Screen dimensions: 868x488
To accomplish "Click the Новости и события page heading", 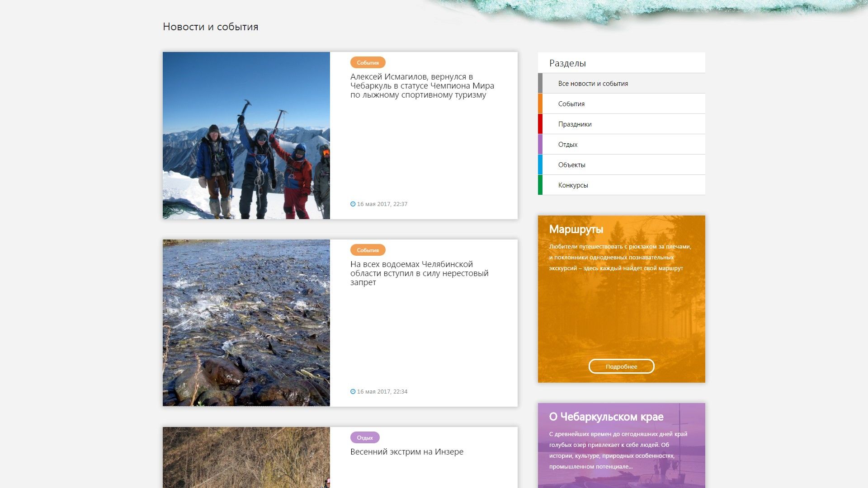I will pos(211,27).
